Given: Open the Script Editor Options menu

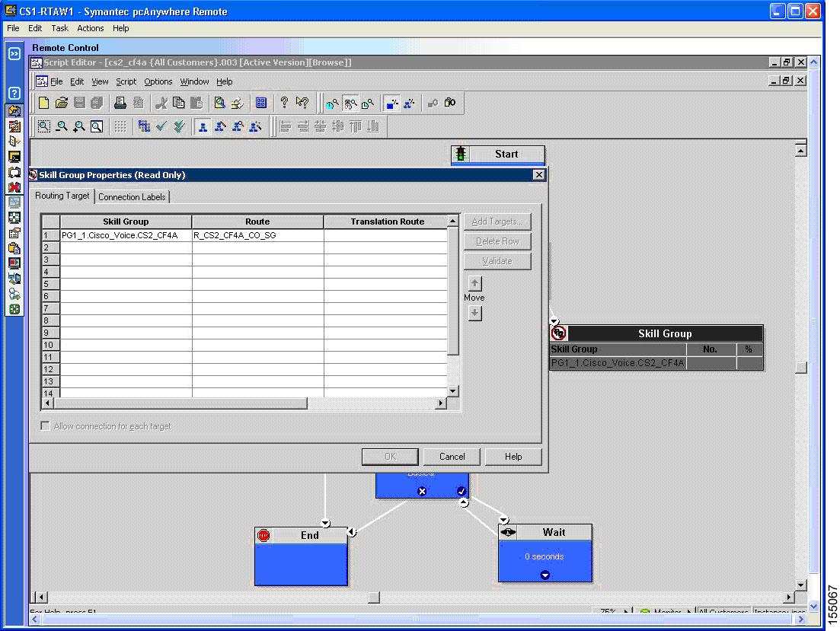Looking at the screenshot, I should [158, 81].
